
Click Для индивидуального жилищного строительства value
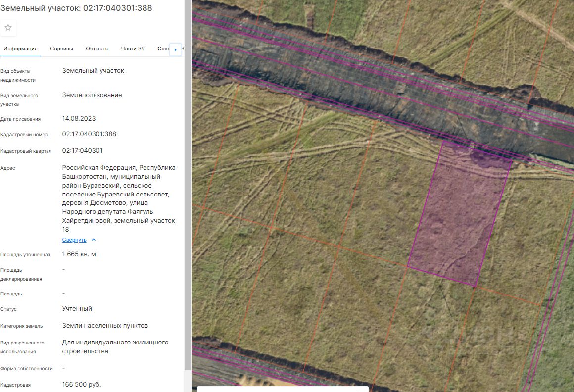115,346
